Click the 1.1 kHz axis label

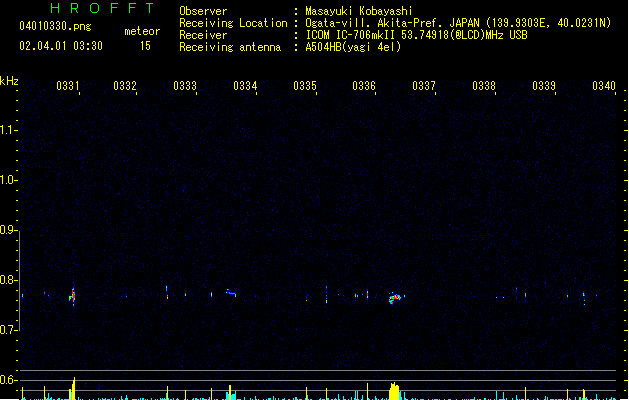tap(8, 130)
